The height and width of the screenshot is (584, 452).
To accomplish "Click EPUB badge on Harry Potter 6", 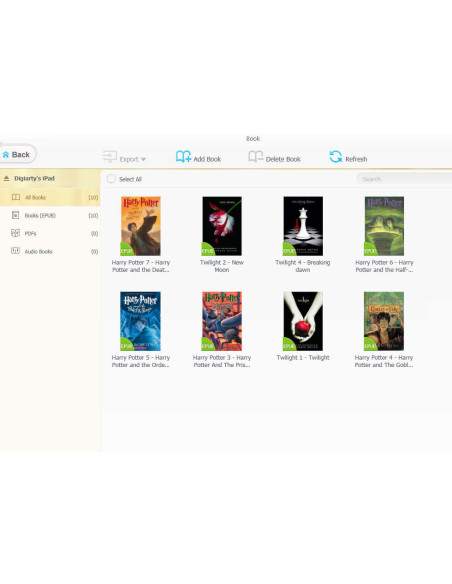I will 370,250.
